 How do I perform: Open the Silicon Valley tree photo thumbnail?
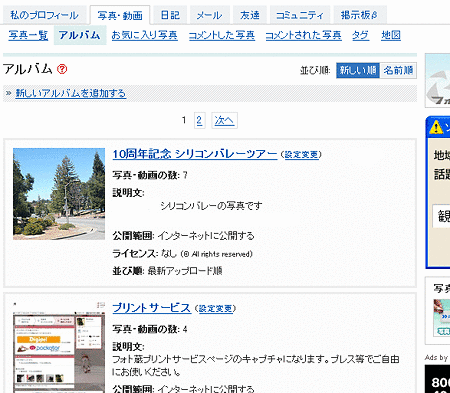pyautogui.click(x=59, y=194)
